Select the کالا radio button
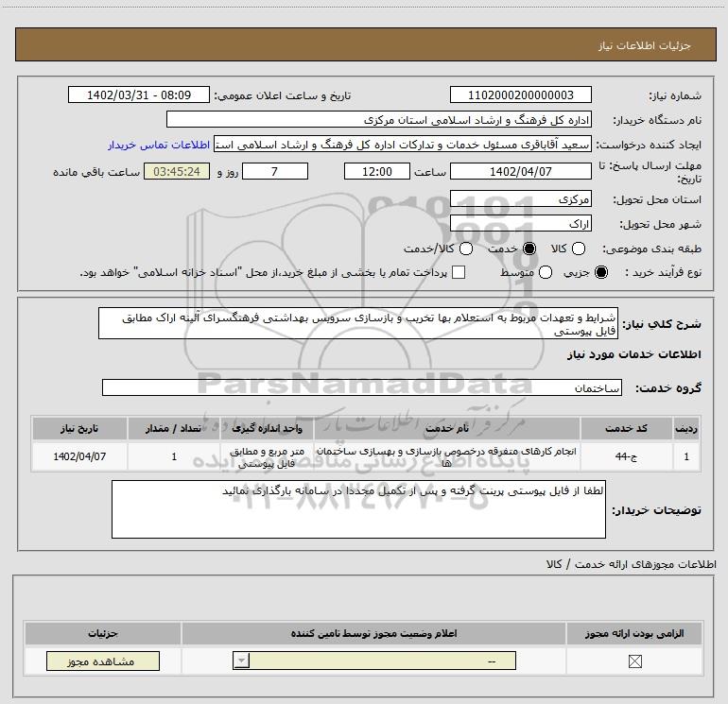The height and width of the screenshot is (704, 728). 578,249
